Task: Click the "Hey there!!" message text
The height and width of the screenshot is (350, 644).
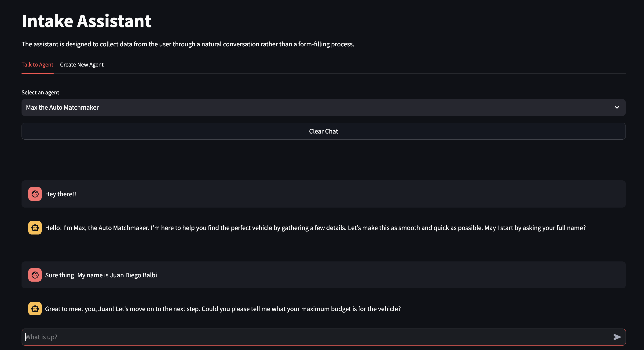Action: click(61, 194)
